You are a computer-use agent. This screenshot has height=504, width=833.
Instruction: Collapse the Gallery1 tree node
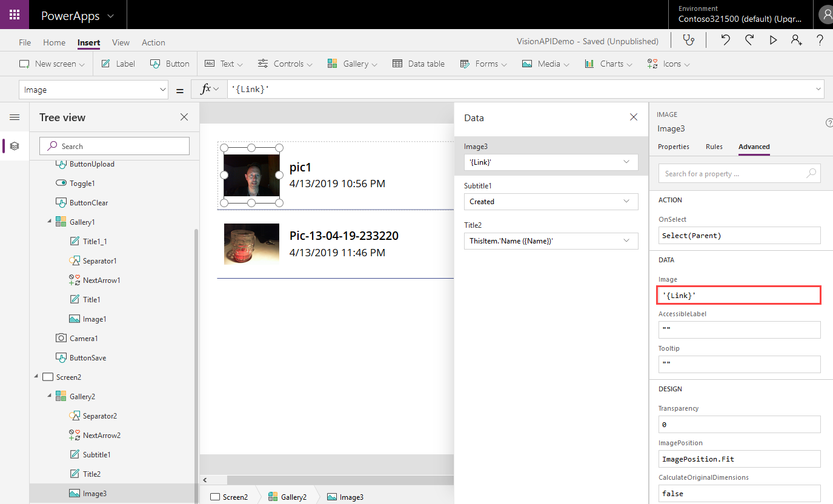point(50,222)
